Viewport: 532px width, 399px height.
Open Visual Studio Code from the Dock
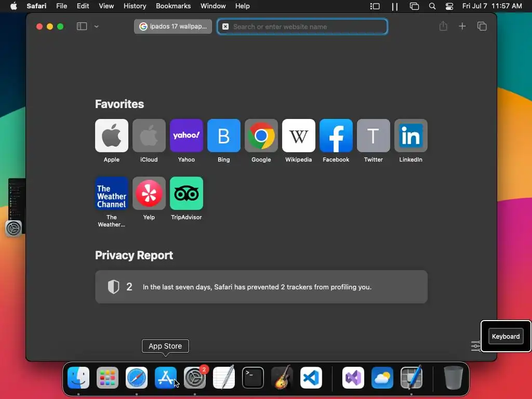tap(311, 378)
